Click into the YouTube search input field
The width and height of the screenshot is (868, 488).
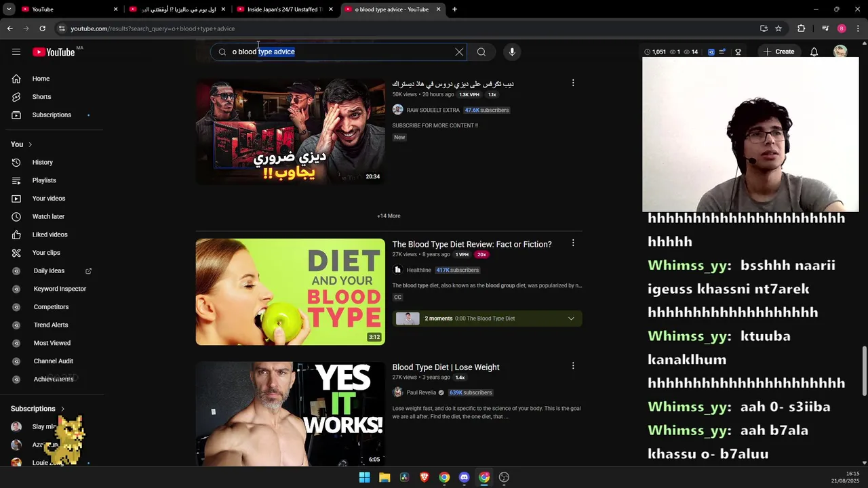pyautogui.click(x=339, y=52)
